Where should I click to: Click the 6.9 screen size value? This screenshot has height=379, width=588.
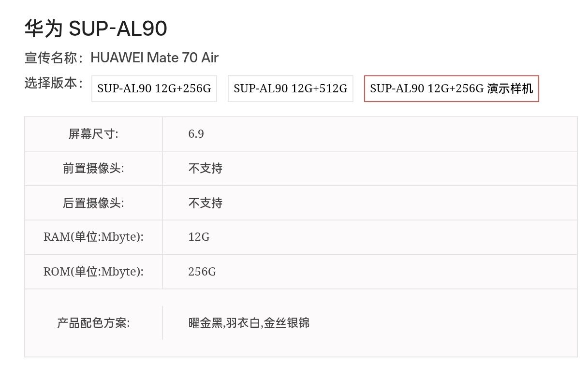click(x=196, y=134)
